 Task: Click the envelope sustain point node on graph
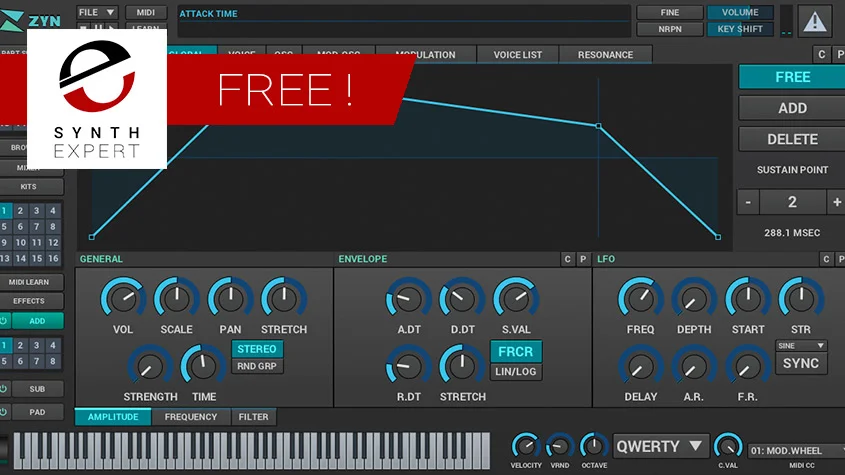click(598, 126)
